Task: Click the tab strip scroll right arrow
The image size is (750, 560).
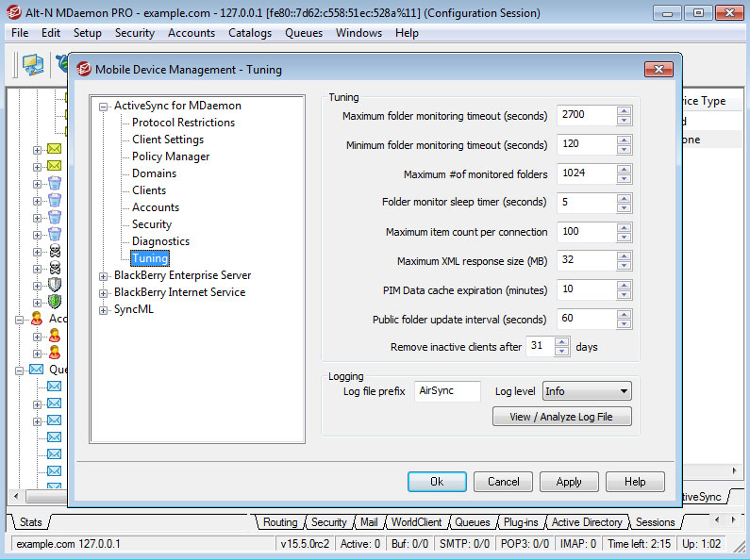Action: [733, 519]
